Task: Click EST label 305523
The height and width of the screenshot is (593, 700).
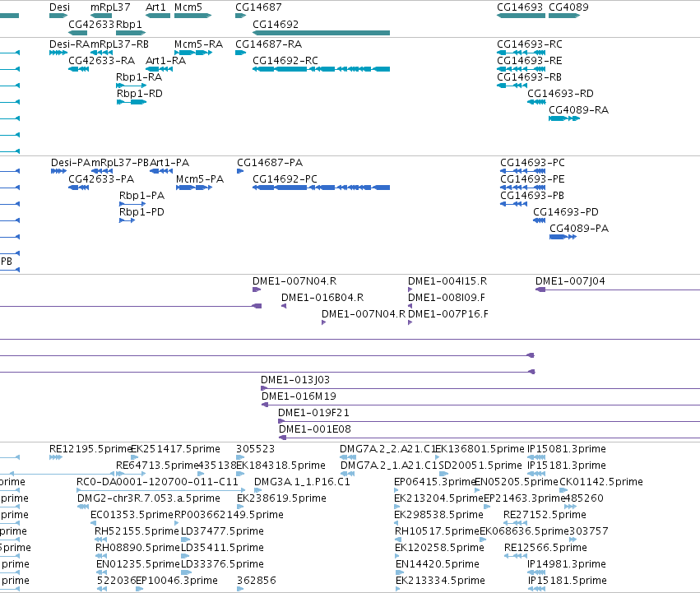Action: tap(255, 449)
